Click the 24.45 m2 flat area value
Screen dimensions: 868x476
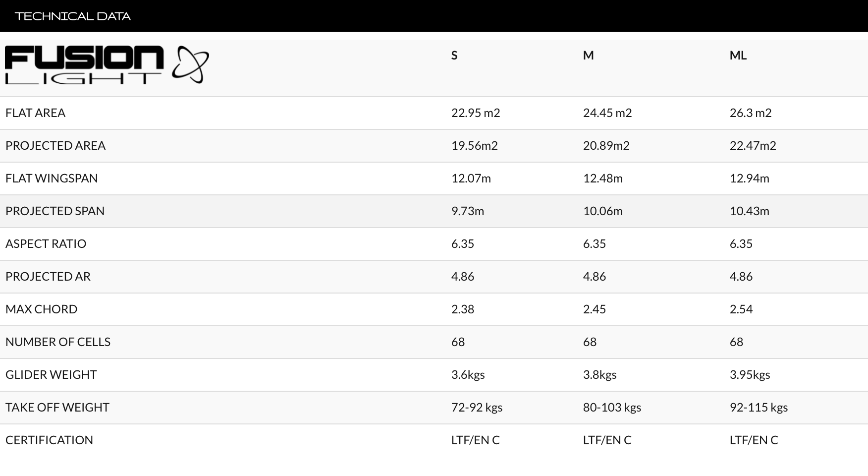(607, 113)
